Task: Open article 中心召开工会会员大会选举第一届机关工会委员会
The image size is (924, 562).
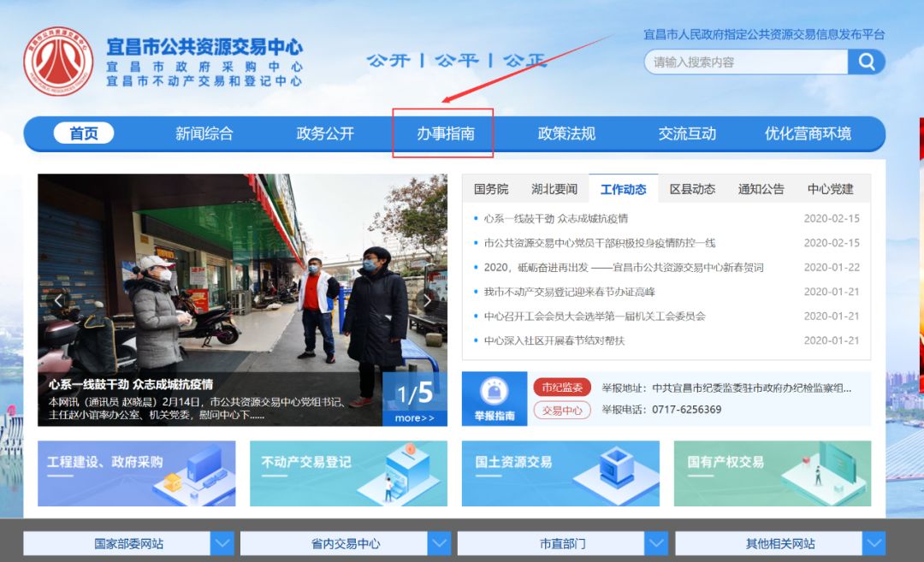Action: coord(595,316)
